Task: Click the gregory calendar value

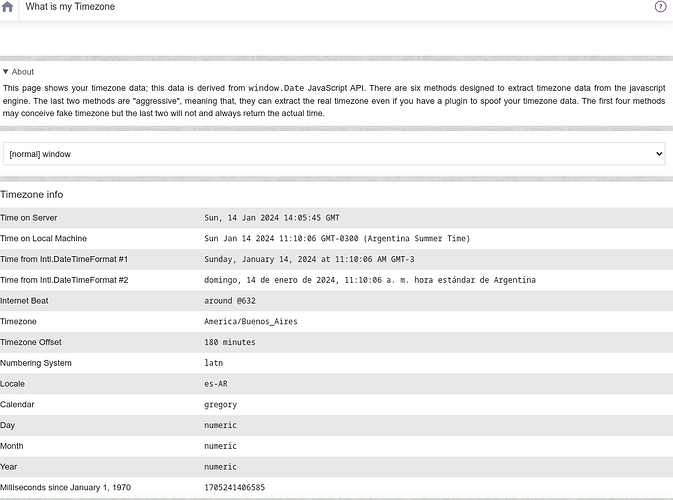Action: pos(220,404)
